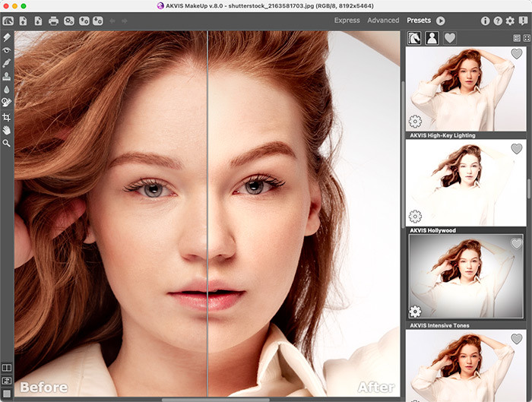Click the horizontal scrollbar below the image
Image resolution: width=532 pixels, height=402 pixels.
(x=215, y=399)
